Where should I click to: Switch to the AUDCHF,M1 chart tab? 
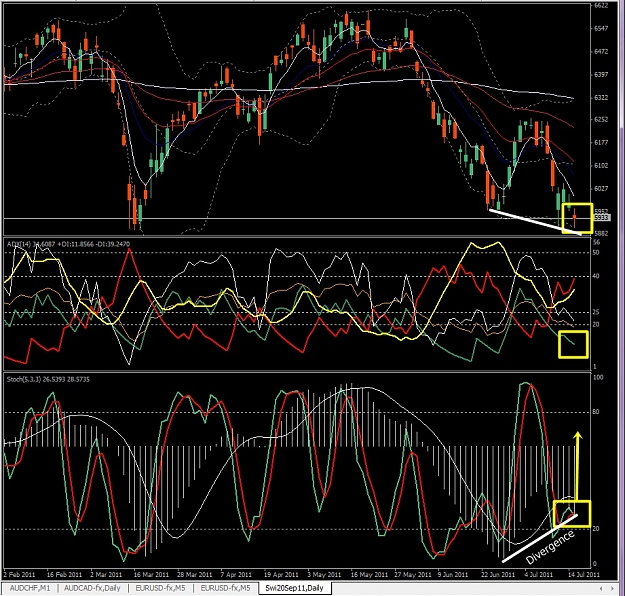[30, 588]
